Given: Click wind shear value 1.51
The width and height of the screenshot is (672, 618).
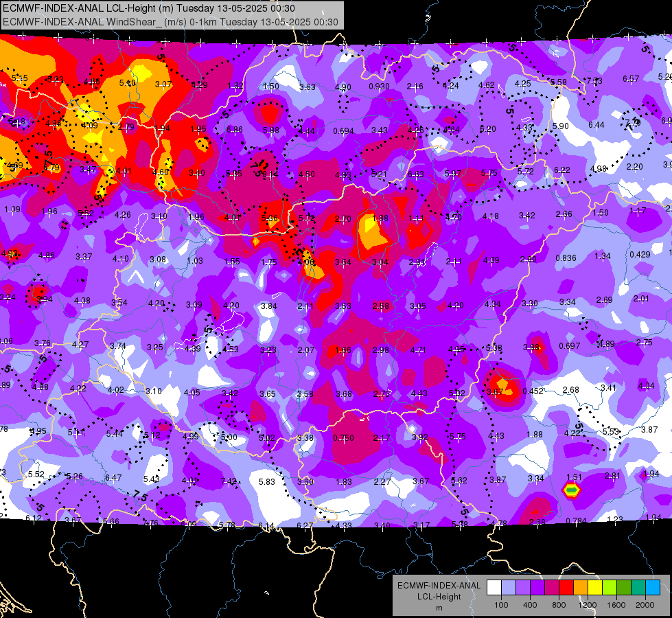Looking at the screenshot, I should [x=574, y=477].
